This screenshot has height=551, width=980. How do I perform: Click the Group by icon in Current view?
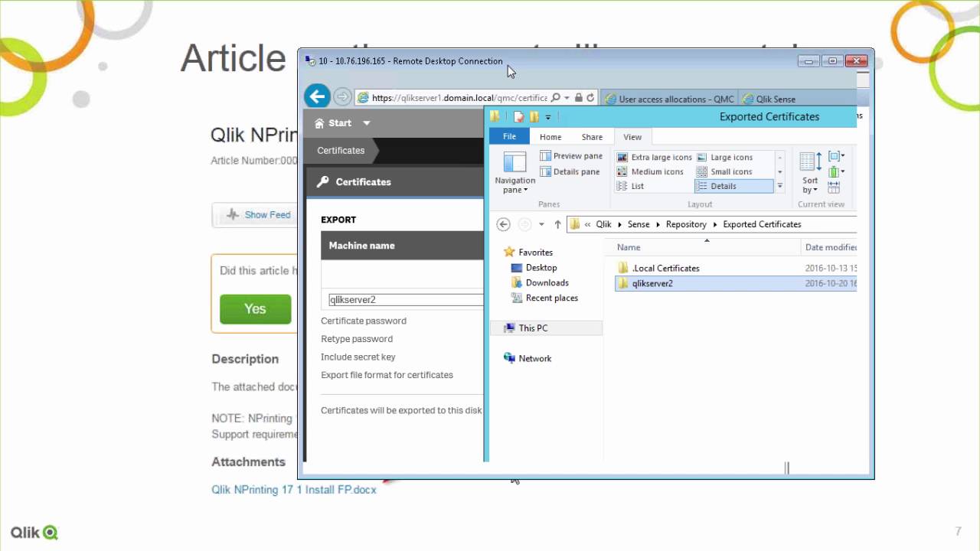point(835,156)
